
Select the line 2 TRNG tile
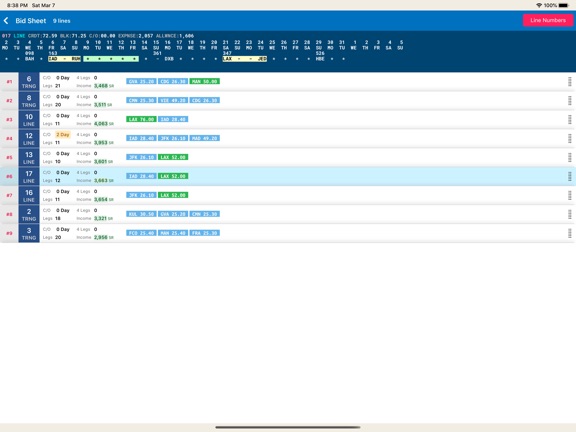click(x=29, y=214)
